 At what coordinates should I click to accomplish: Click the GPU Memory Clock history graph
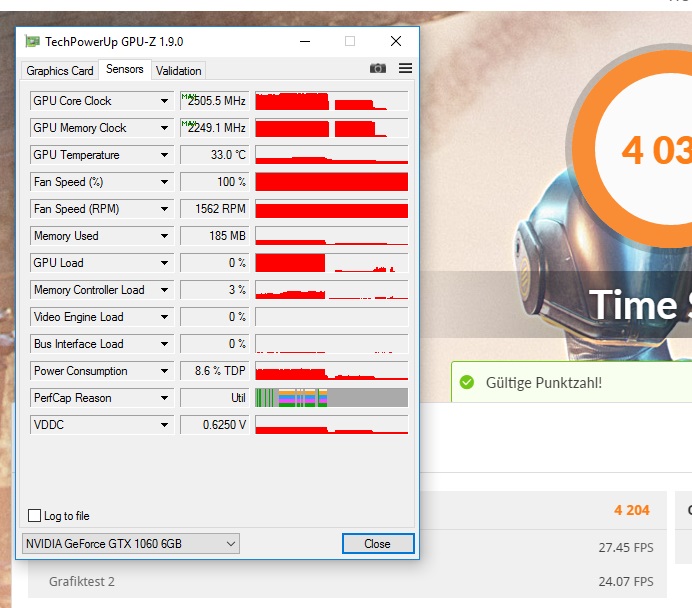click(331, 128)
